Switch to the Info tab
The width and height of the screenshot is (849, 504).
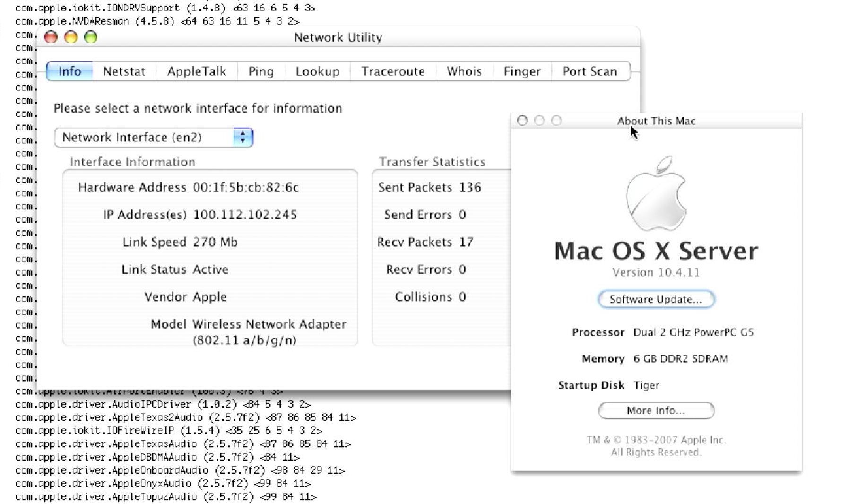click(x=69, y=71)
